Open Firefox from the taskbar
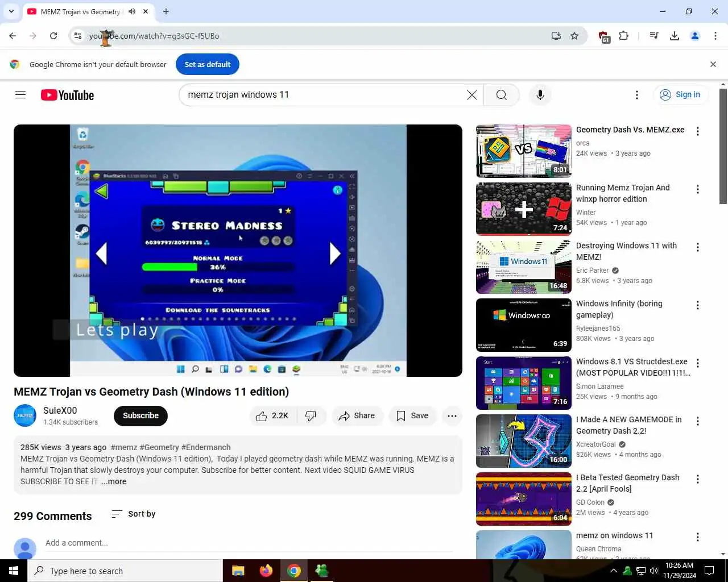Viewport: 728px width, 582px height. 266,571
